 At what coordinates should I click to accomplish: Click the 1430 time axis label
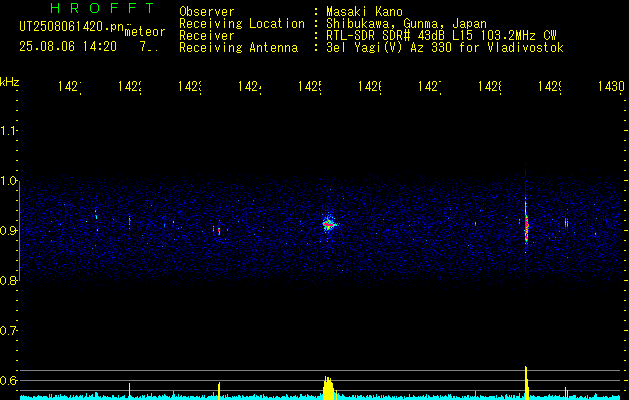click(x=611, y=87)
